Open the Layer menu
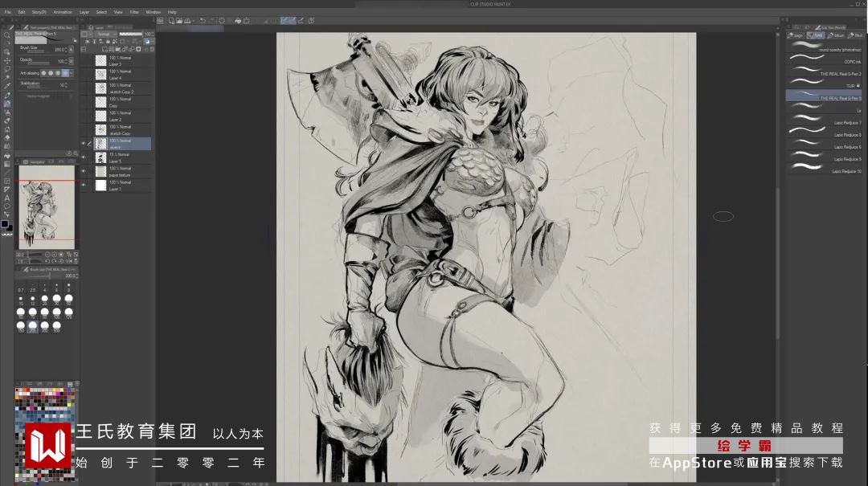The width and height of the screenshot is (868, 486). (84, 11)
